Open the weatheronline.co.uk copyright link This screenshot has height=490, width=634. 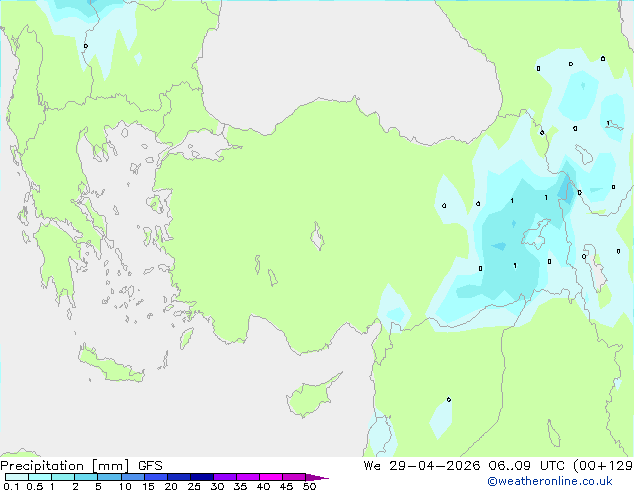click(x=550, y=481)
